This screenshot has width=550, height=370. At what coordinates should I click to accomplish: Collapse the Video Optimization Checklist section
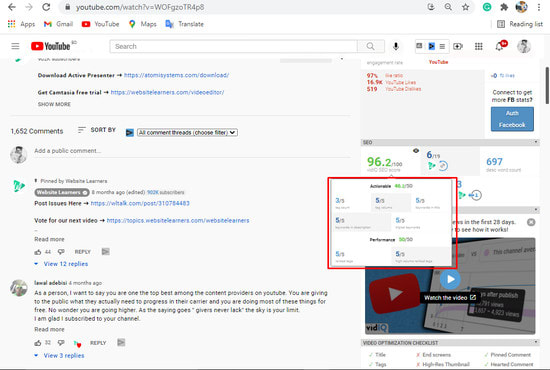[x=536, y=342]
